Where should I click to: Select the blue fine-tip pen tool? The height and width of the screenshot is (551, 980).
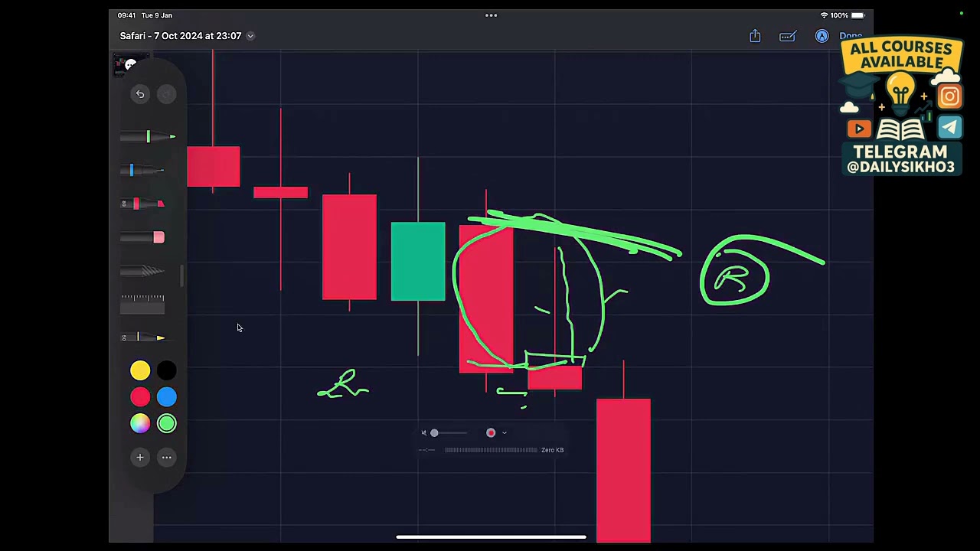pyautogui.click(x=142, y=170)
